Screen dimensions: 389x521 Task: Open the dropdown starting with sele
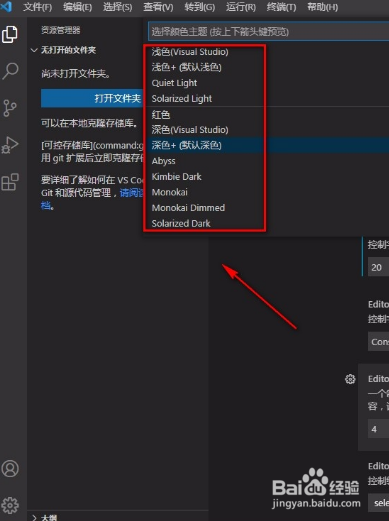[x=378, y=503]
